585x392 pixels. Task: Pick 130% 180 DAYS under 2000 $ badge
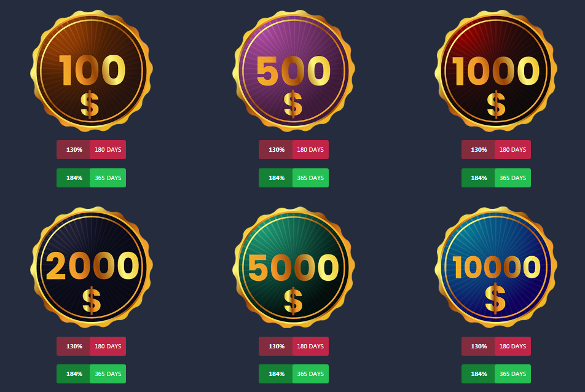pos(92,346)
